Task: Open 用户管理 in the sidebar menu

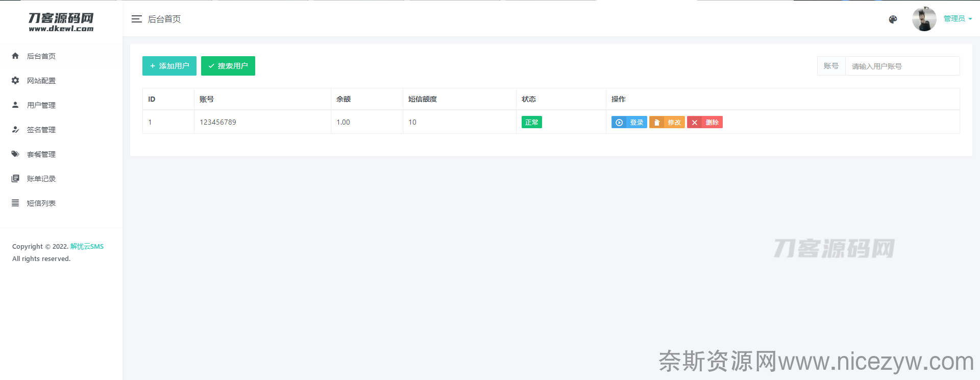Action: [x=41, y=105]
